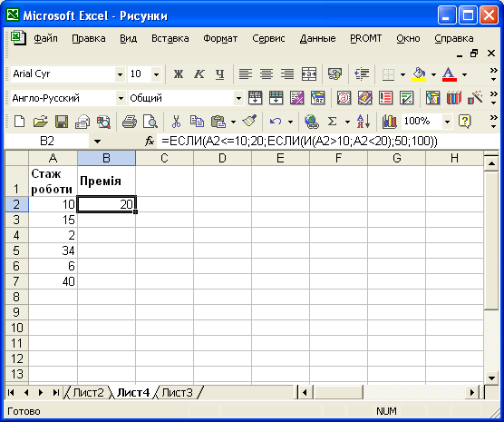Open Arial Cyr font dropdown

(120, 74)
